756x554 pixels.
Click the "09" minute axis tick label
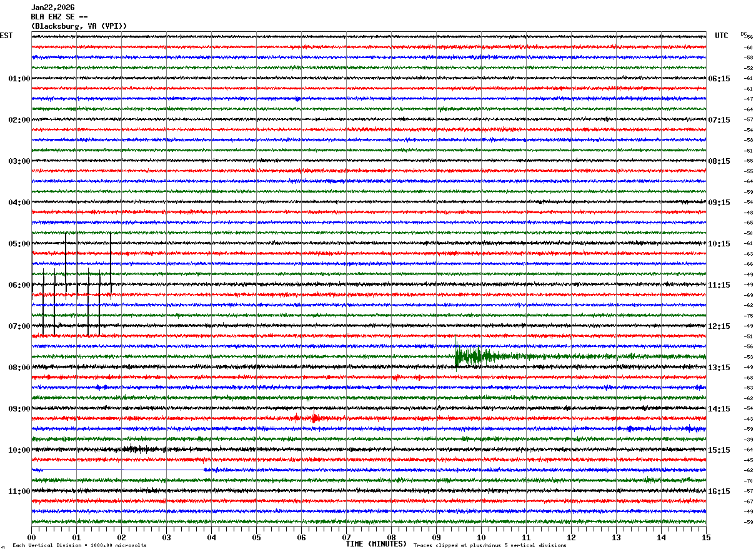coord(436,537)
